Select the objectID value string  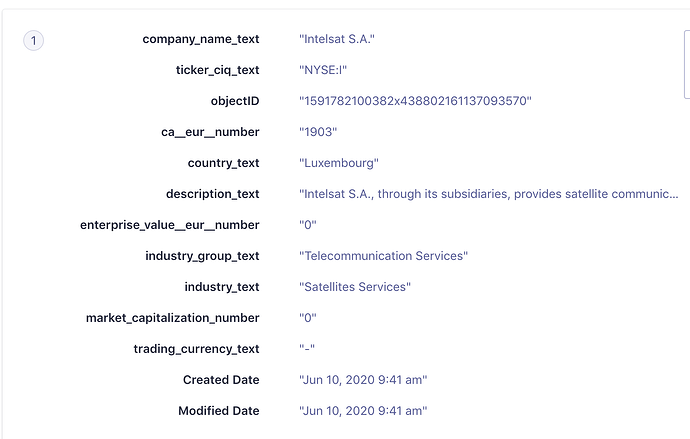[x=415, y=101]
